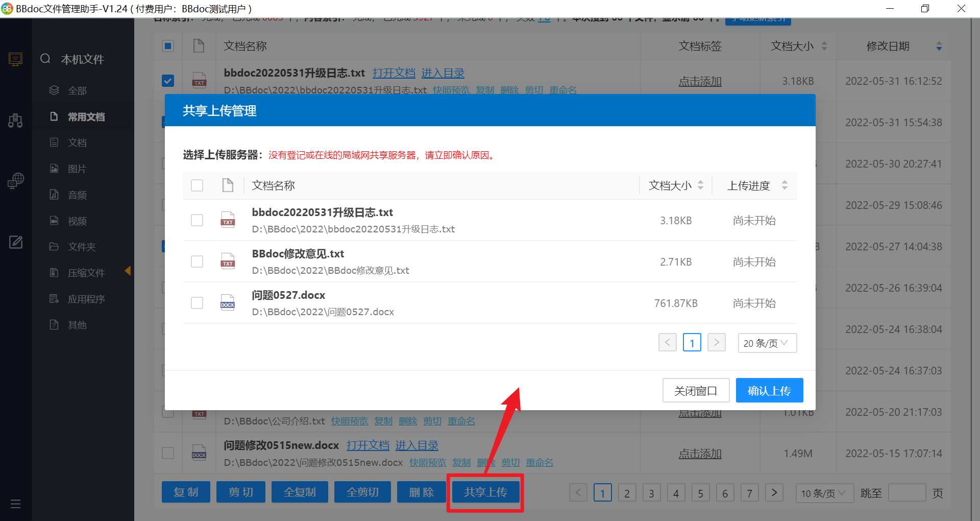Sort the dialog list by 文档大小
Image resolution: width=980 pixels, height=521 pixels.
[x=700, y=185]
